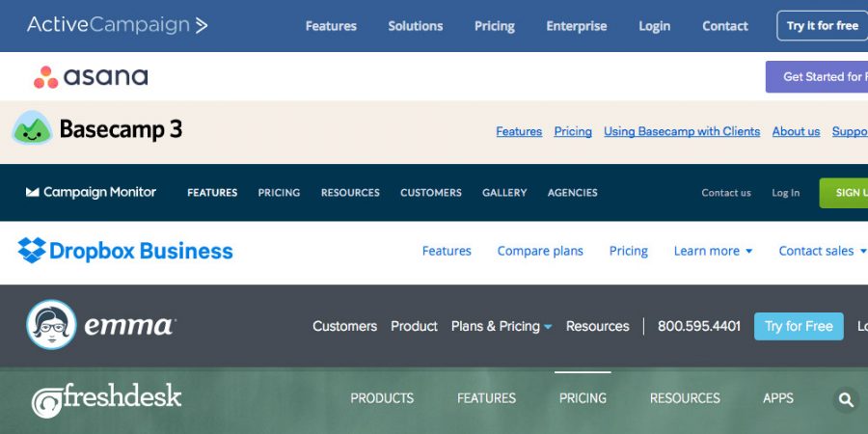Open Freshdesk PRICING tab
Image resolution: width=868 pixels, height=434 pixels.
[583, 398]
